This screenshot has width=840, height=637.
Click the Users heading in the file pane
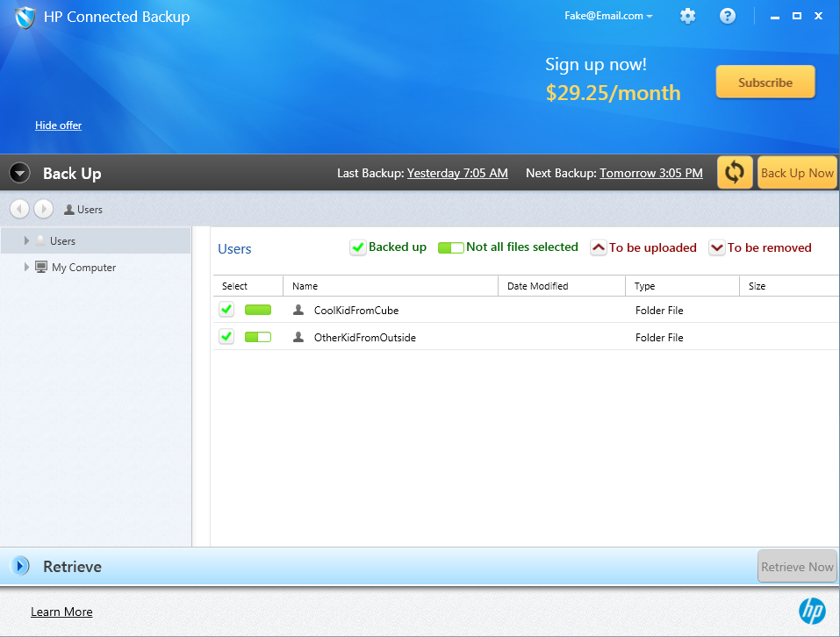(x=234, y=249)
